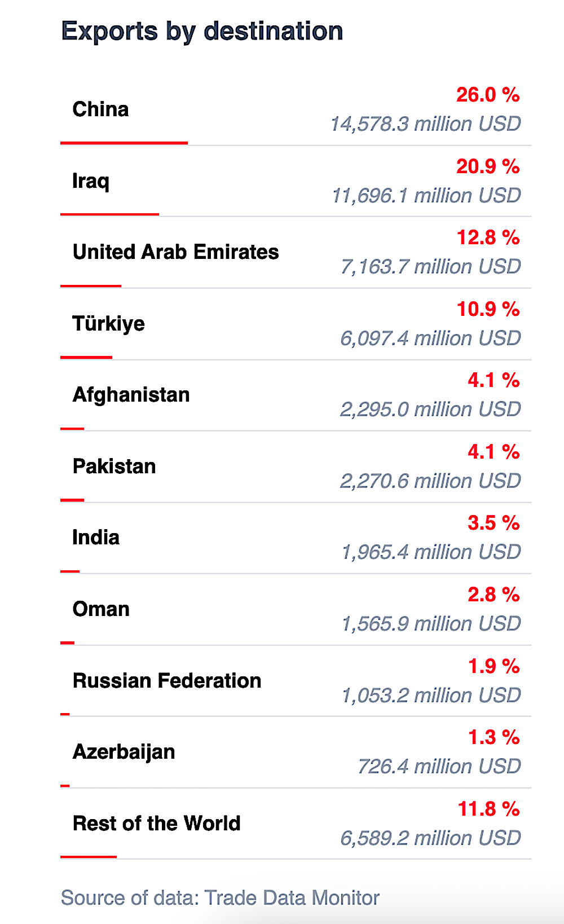Click the 11.8 % Rest of the World share
The height and width of the screenshot is (924, 564).
pos(489,809)
